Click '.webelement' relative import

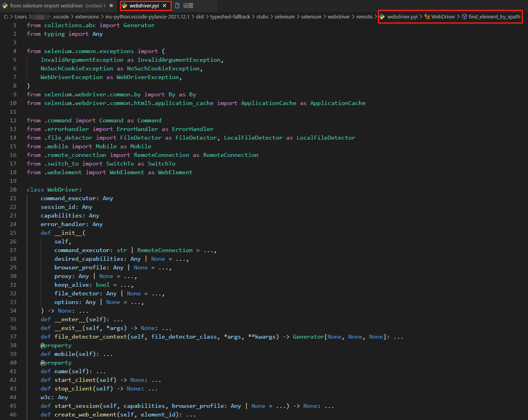63,172
